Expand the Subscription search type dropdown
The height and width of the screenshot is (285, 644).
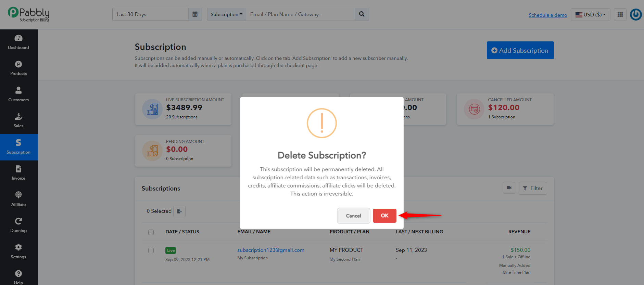227,14
